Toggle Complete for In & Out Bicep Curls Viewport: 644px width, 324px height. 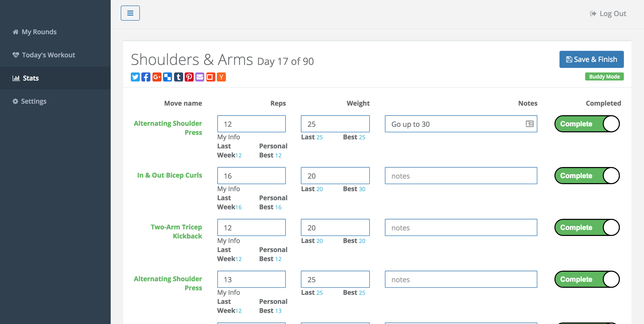pyautogui.click(x=587, y=176)
